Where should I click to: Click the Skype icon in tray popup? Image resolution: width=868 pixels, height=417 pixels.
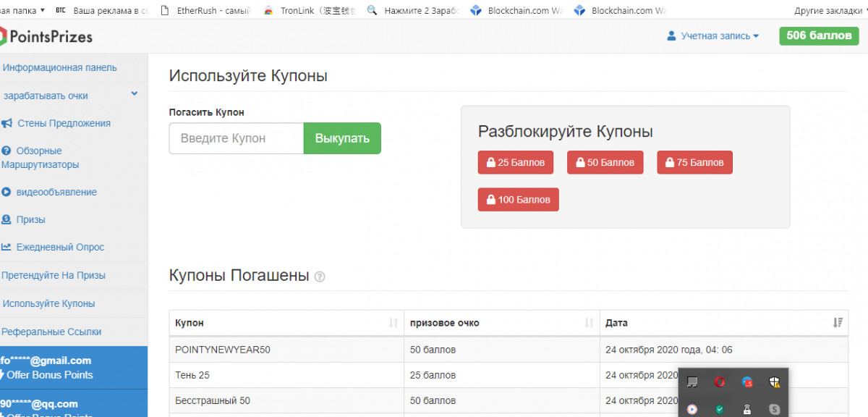tap(775, 409)
